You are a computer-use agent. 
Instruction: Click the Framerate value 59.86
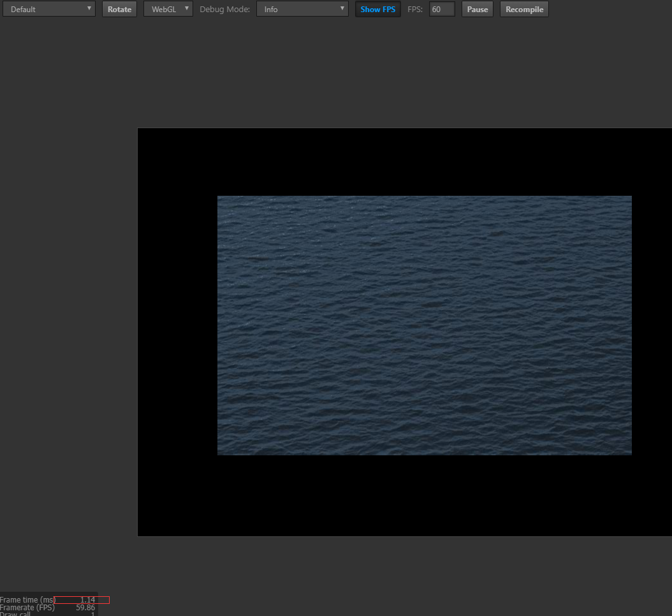pos(85,608)
